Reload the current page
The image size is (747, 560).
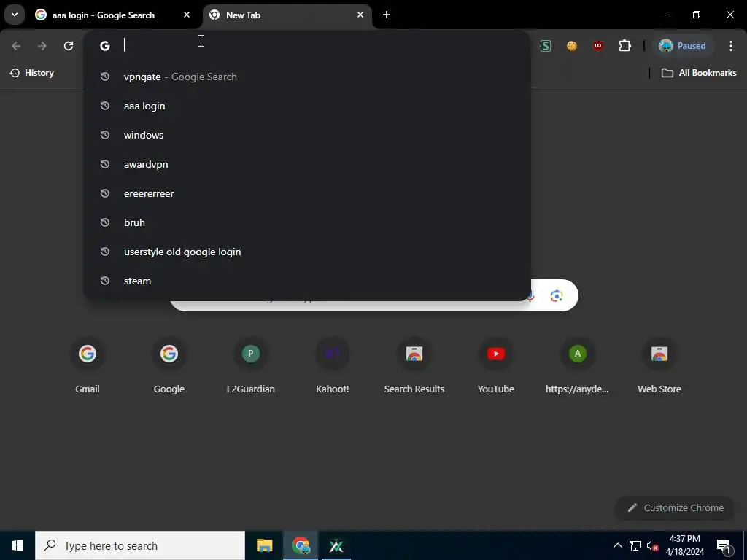coord(69,46)
